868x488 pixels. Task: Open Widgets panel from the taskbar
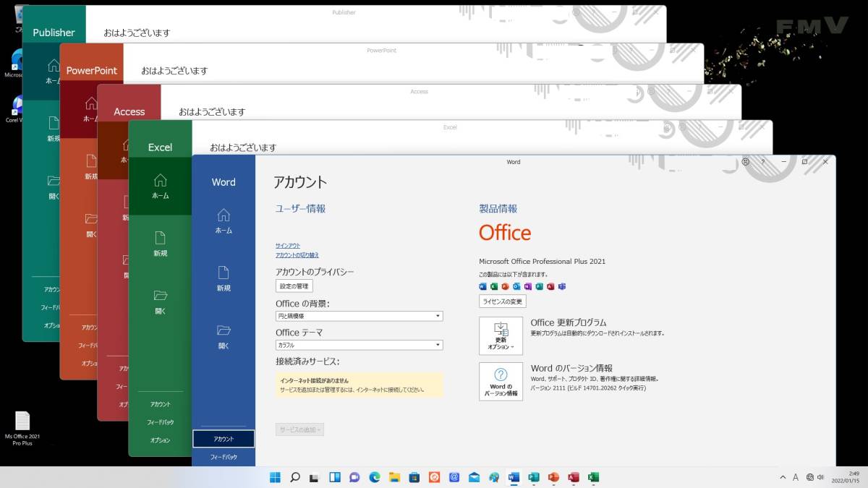(x=335, y=477)
